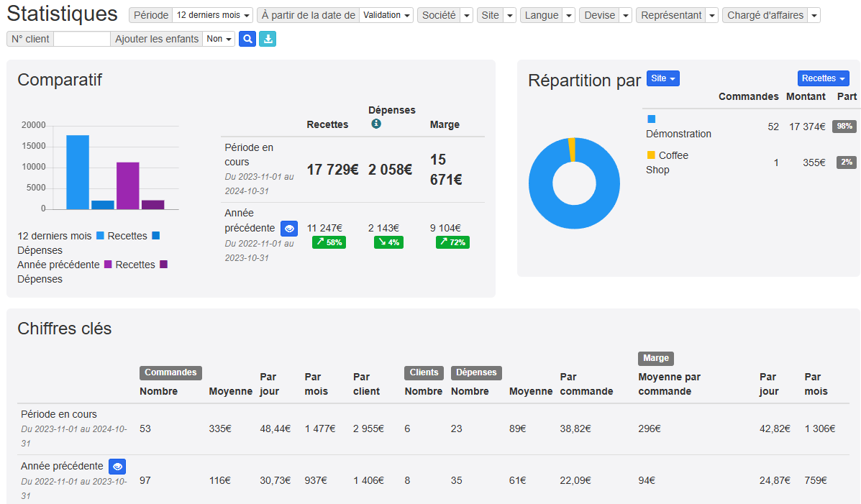
Task: Click the 1 306€ Par mois marge value
Action: (x=820, y=429)
